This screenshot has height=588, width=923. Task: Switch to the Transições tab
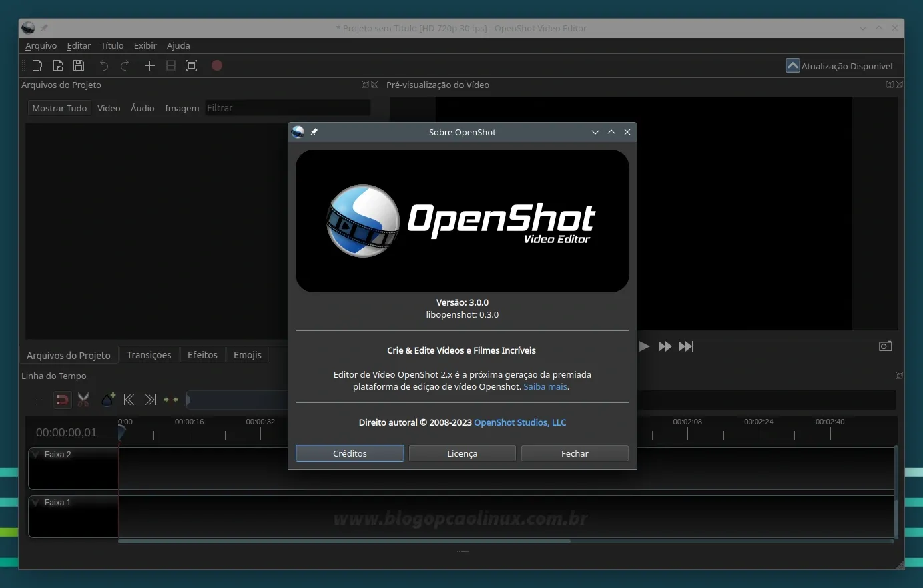[x=149, y=355]
